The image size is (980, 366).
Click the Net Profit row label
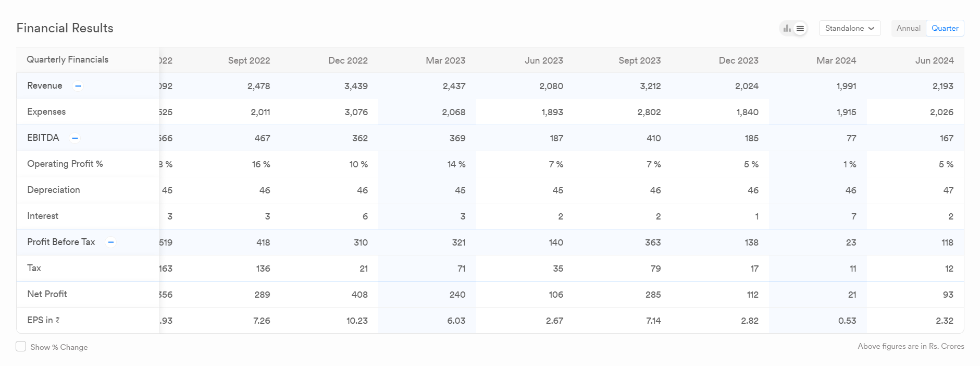[47, 294]
